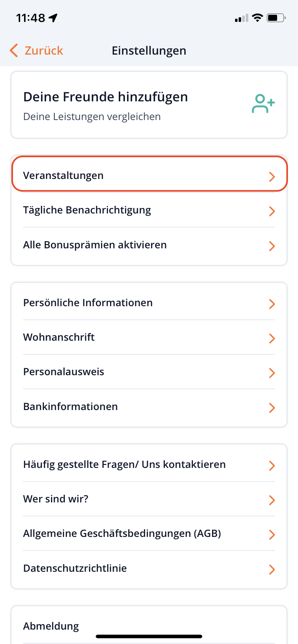Tap the chevron beside Wer sind wir?
The image size is (298, 644).
pyautogui.click(x=272, y=500)
